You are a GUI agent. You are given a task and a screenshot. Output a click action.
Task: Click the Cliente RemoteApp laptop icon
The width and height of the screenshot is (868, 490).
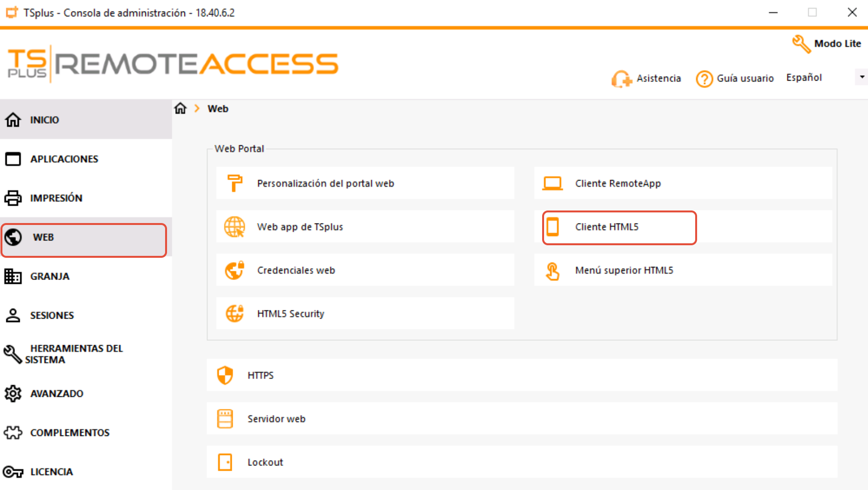tap(552, 183)
